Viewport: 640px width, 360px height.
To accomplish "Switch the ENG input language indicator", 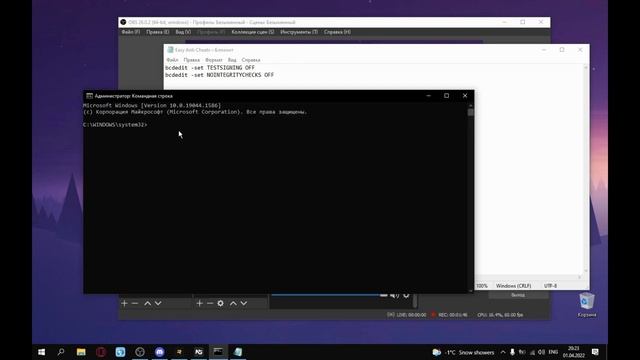I will pyautogui.click(x=553, y=352).
